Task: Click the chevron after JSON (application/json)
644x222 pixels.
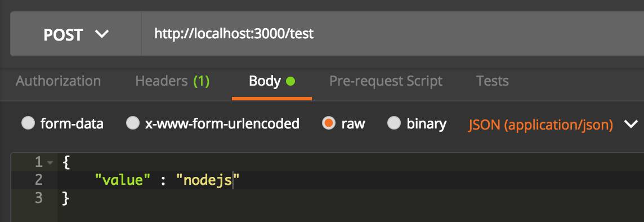Action: coord(630,124)
